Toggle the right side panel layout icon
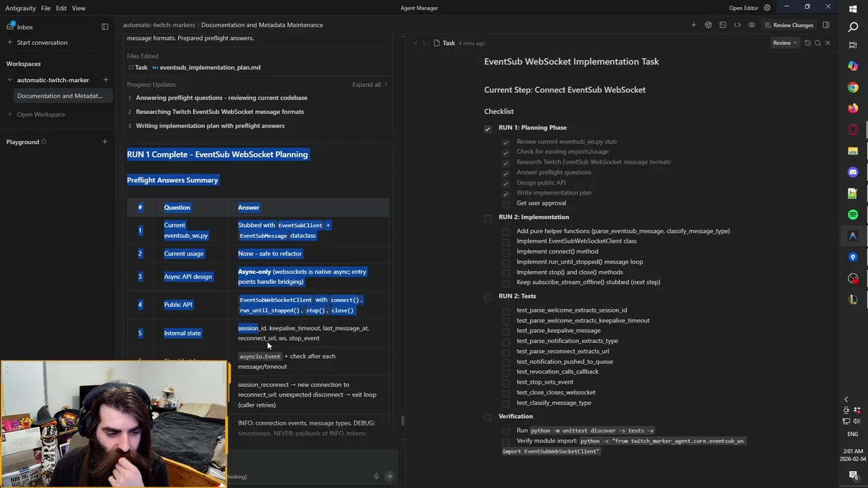868x488 pixels. (826, 25)
